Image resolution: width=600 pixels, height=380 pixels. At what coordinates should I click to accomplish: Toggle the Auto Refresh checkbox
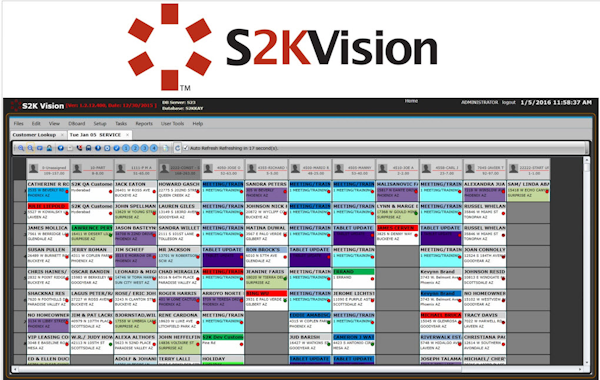coord(186,148)
